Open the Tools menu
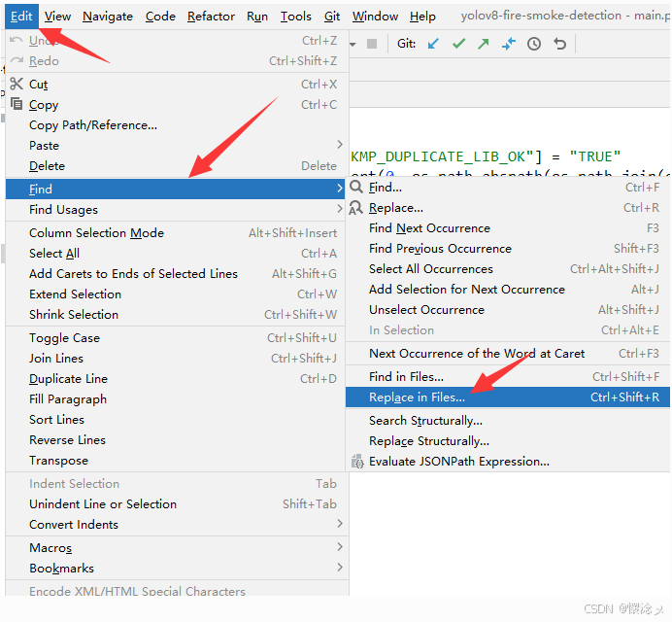This screenshot has width=672, height=622. 296,17
